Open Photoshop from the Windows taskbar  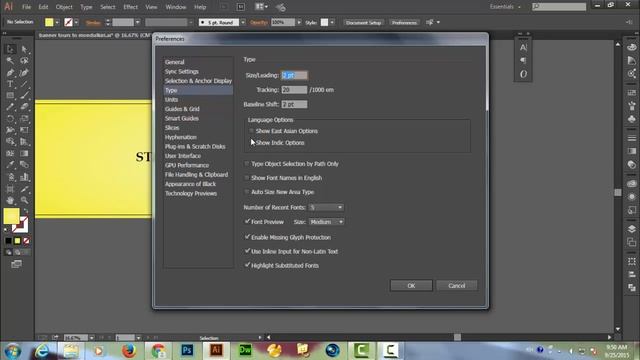tap(187, 350)
